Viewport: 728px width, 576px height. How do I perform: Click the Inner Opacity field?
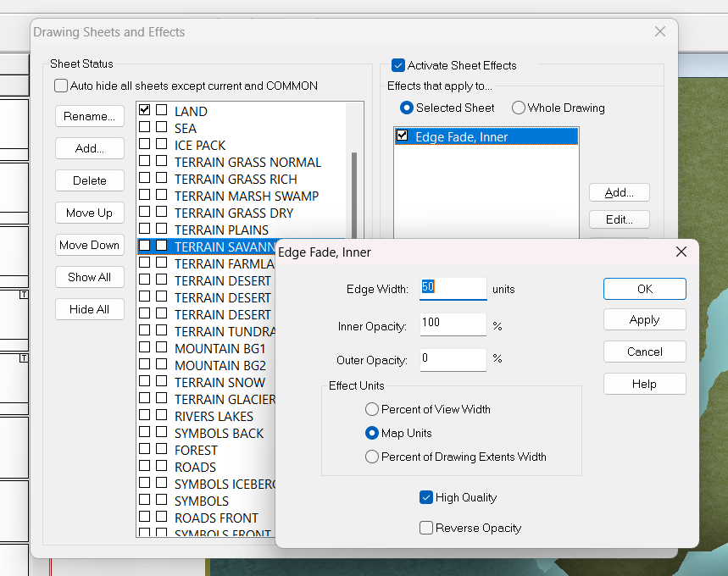(453, 324)
